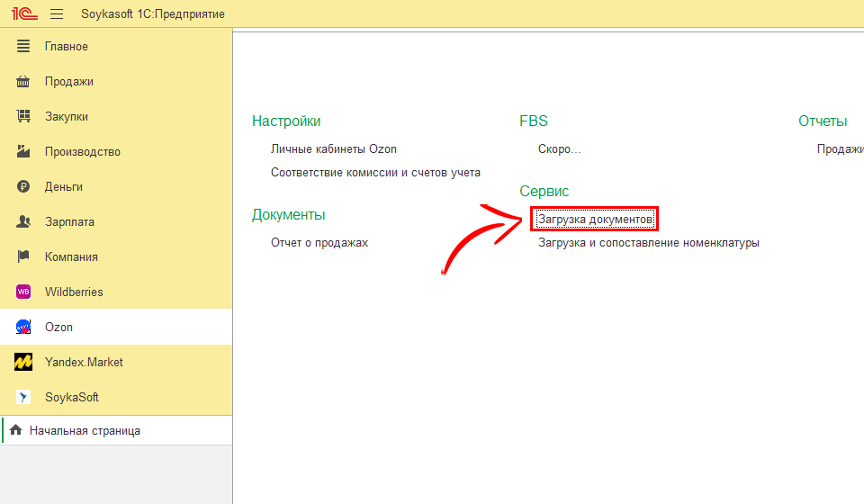864x504 pixels.
Task: Open Соответствие комиссии и счетов учета
Action: (375, 173)
